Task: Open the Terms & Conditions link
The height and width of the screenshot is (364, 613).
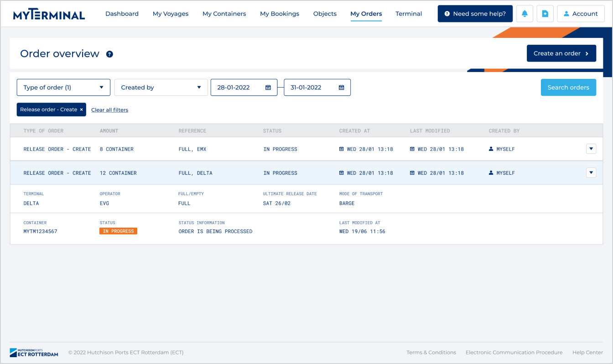Action: coord(431,353)
